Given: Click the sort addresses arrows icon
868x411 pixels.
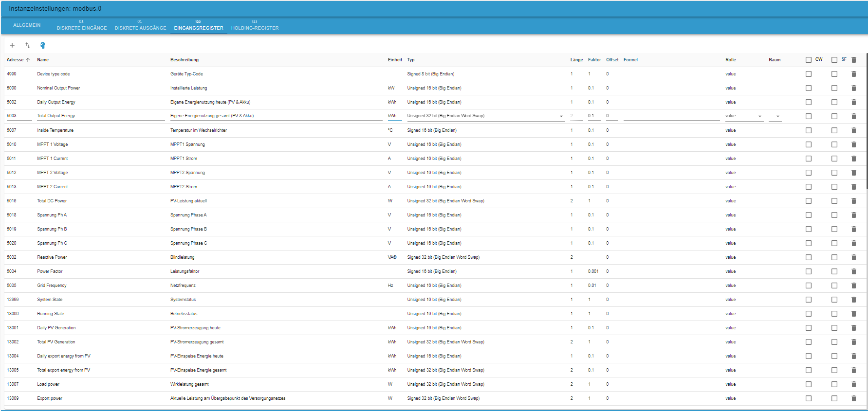Looking at the screenshot, I should [28, 45].
